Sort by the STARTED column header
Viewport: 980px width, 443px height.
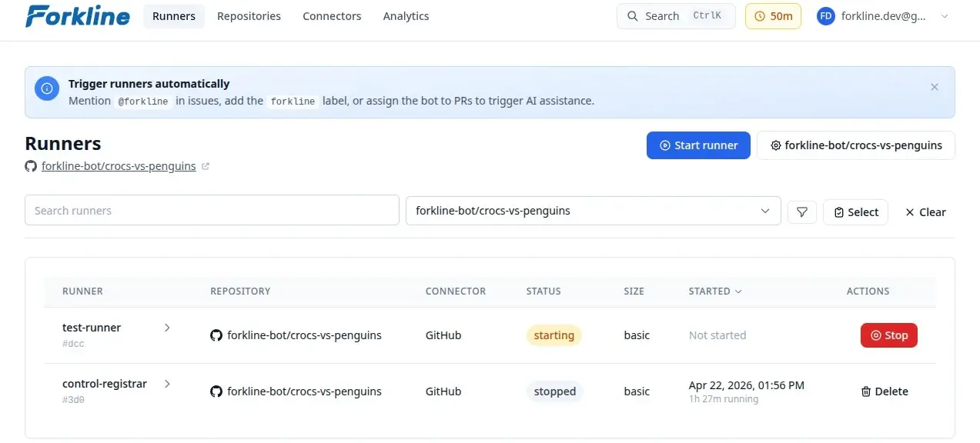coord(715,291)
